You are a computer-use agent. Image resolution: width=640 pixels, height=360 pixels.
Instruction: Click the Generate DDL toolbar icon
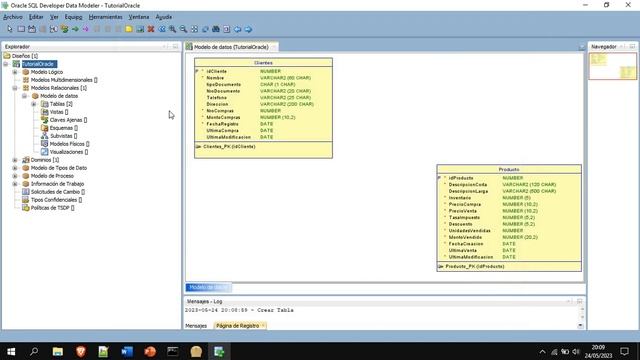(x=227, y=29)
